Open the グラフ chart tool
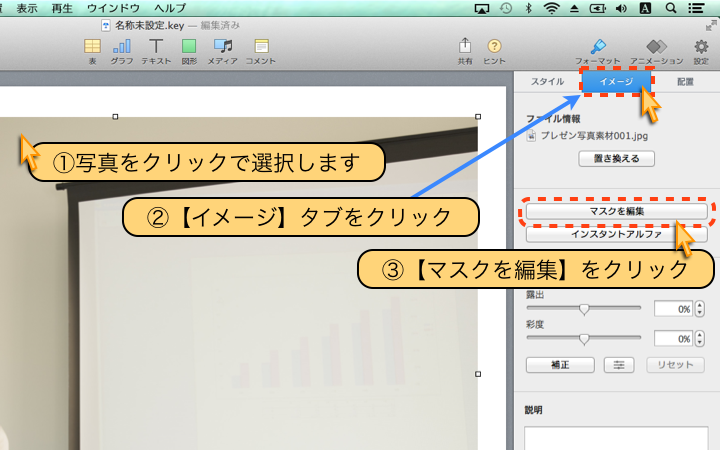Image resolution: width=720 pixels, height=450 pixels. click(x=122, y=51)
